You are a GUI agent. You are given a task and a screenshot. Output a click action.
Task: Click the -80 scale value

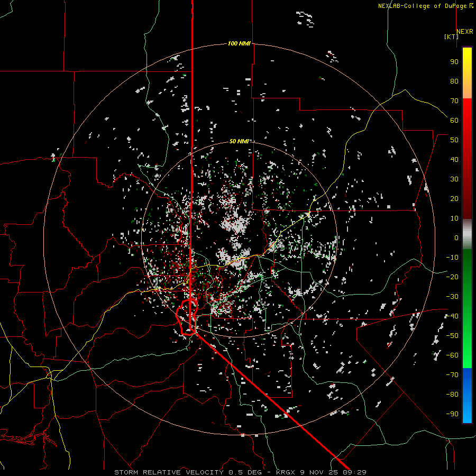pyautogui.click(x=452, y=395)
